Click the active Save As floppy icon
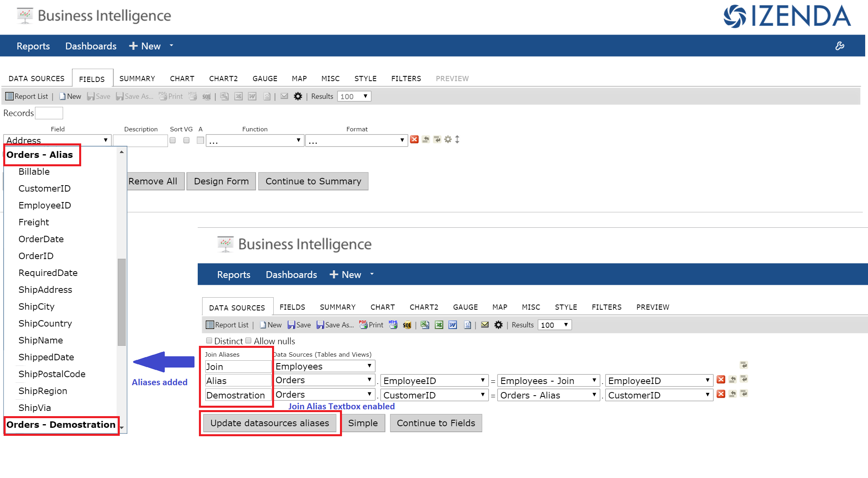The width and height of the screenshot is (868, 478). point(320,325)
